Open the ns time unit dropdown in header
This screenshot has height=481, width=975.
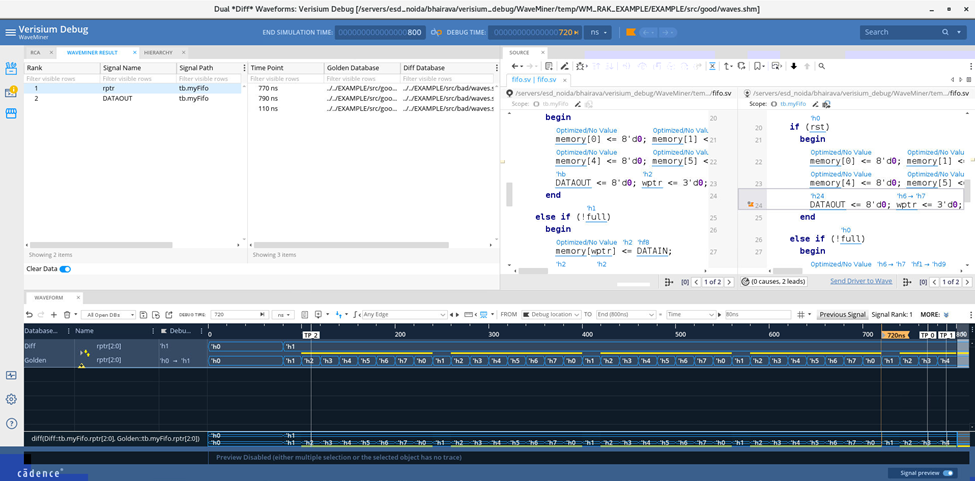tap(597, 32)
